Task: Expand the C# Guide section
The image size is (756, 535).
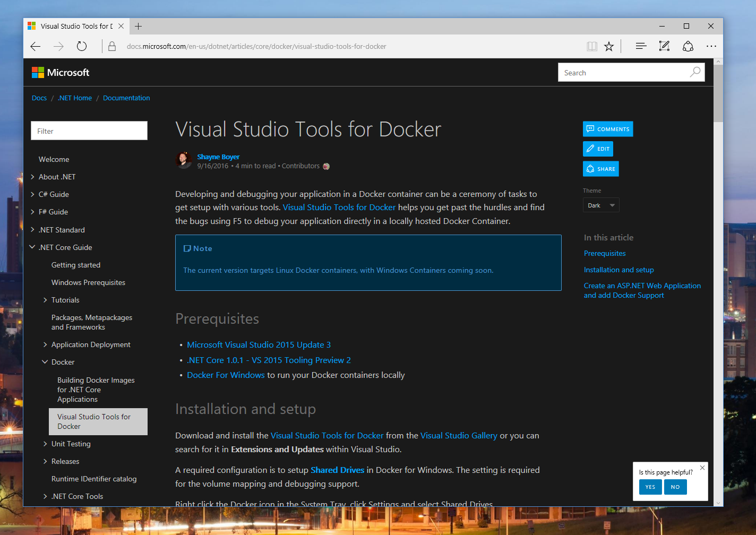Action: click(33, 194)
